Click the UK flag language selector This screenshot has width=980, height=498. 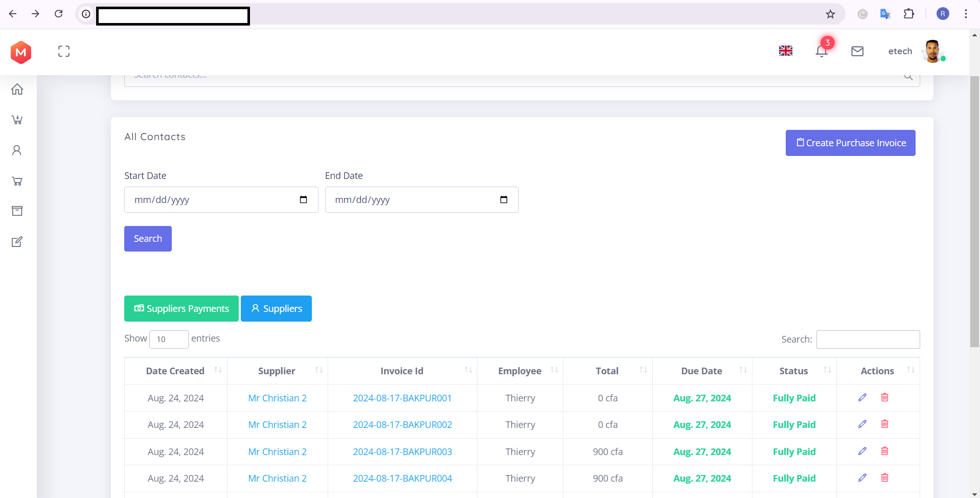coord(785,51)
